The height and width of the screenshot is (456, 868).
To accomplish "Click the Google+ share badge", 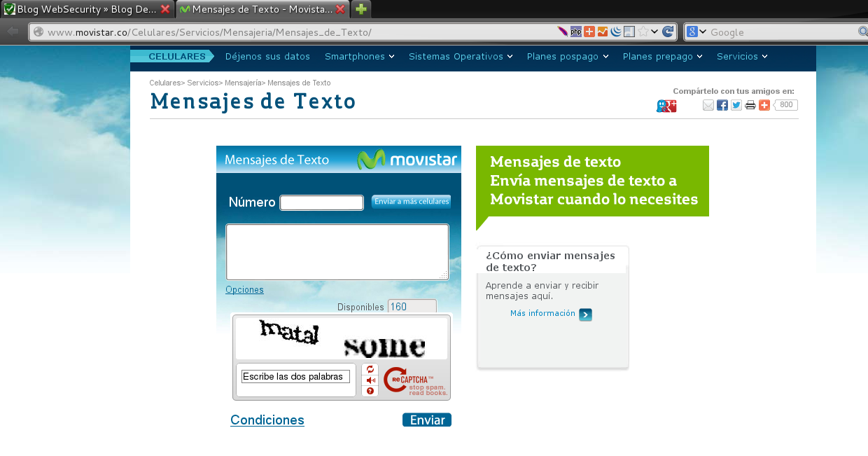I will coord(666,106).
